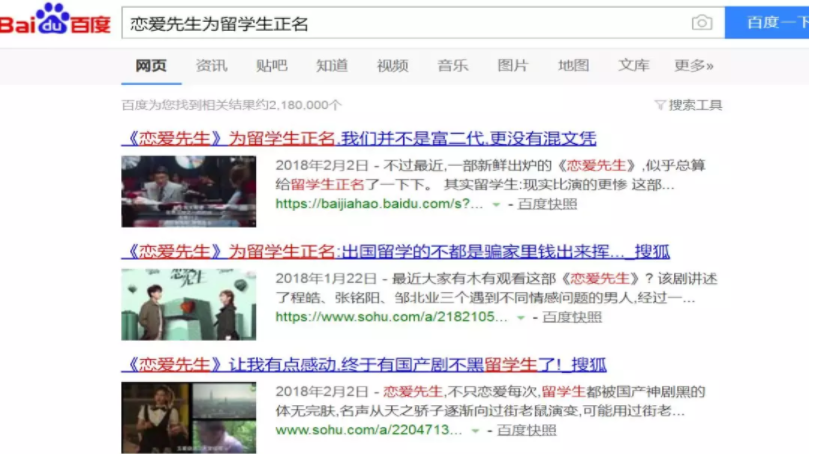
Task: Open the 图片 tab
Action: [x=513, y=66]
